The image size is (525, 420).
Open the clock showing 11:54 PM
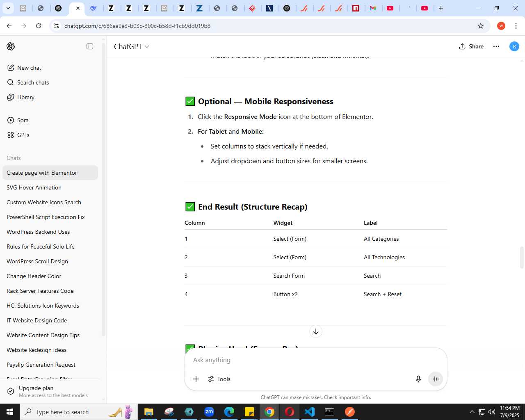(x=510, y=412)
